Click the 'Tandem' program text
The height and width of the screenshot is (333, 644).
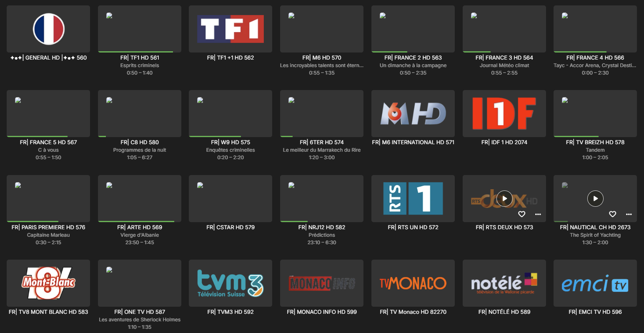(x=595, y=150)
